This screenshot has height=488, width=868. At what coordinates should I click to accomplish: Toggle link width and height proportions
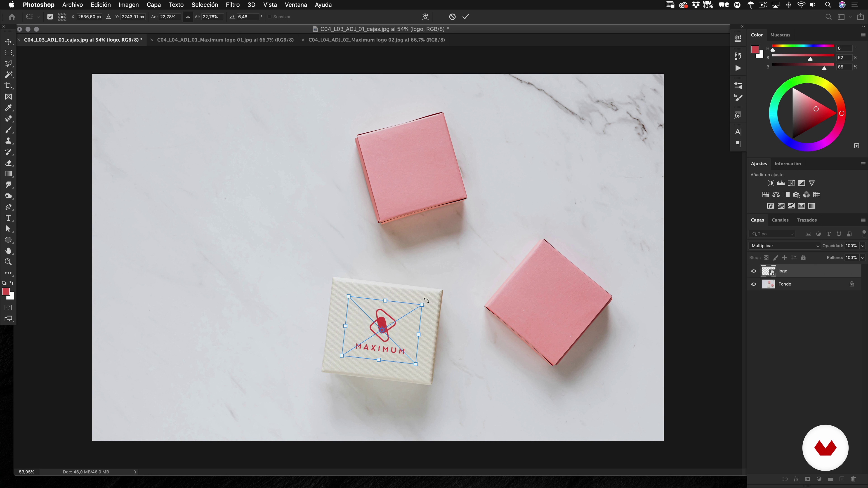(188, 17)
